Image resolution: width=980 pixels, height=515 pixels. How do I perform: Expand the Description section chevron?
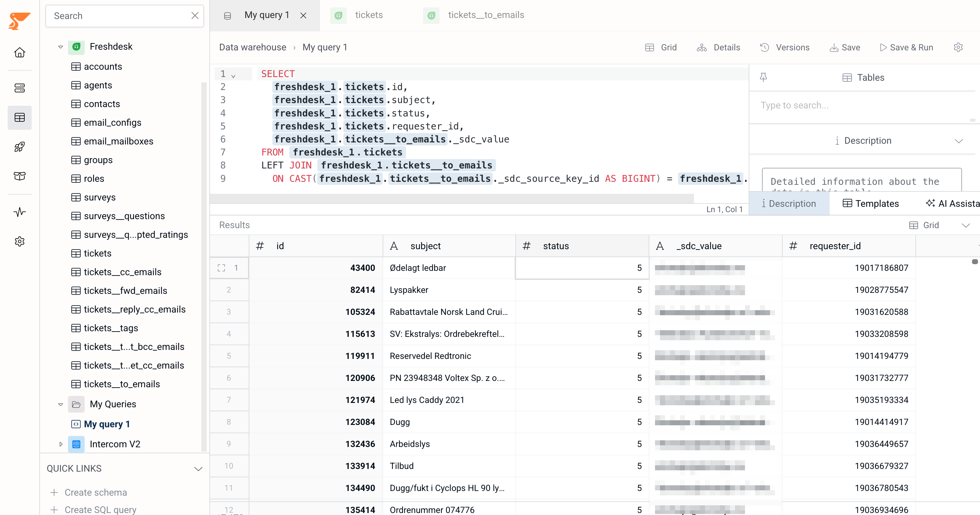click(x=959, y=141)
